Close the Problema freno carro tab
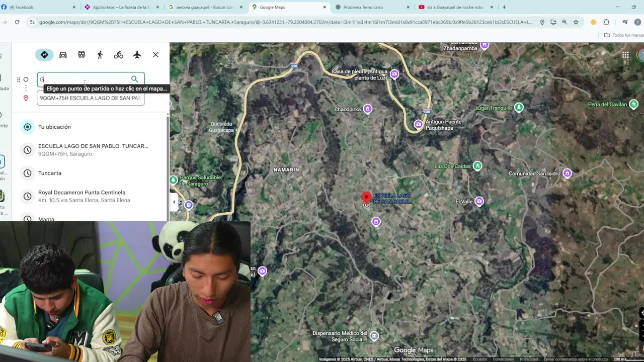644x362 pixels. (x=408, y=7)
